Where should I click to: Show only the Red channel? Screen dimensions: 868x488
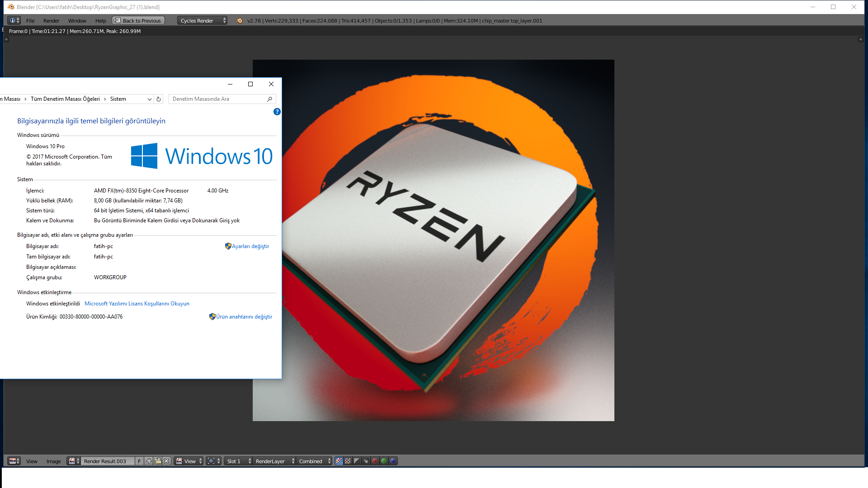click(x=375, y=461)
